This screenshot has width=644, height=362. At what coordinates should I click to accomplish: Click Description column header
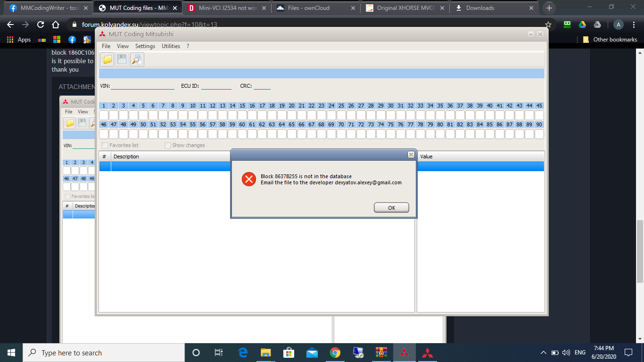click(126, 156)
